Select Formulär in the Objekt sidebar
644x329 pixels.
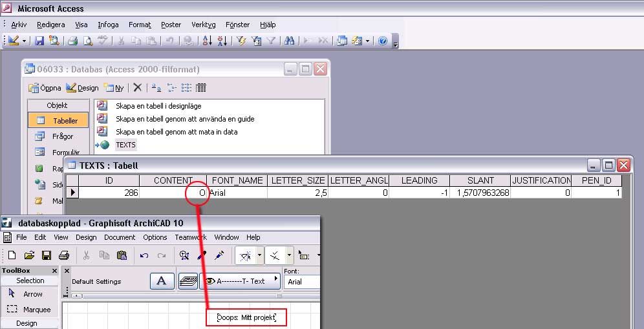pos(58,153)
